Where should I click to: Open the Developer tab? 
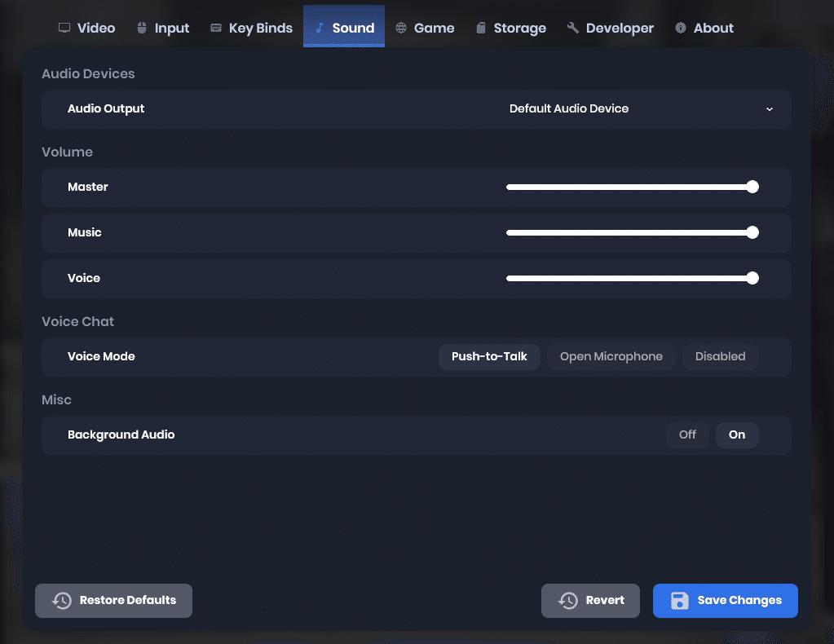pos(611,28)
